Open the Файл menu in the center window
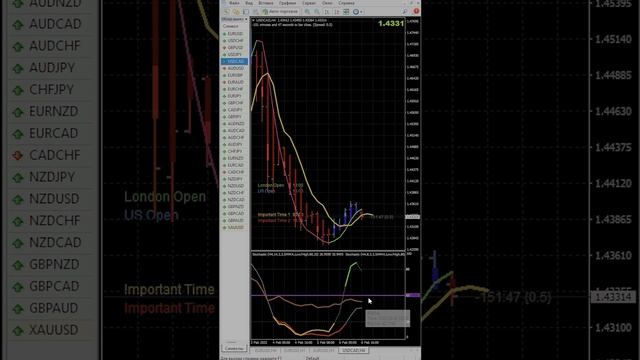 [234, 3]
